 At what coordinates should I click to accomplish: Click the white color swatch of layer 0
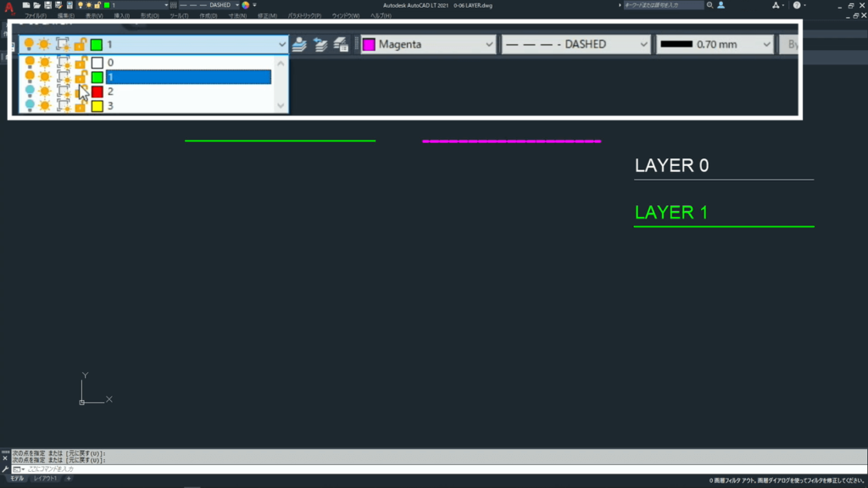pyautogui.click(x=97, y=63)
